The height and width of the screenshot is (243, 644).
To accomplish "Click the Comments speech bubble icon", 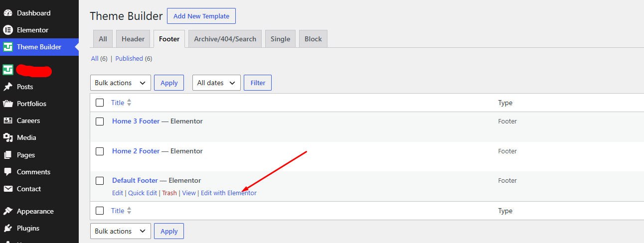I will pos(7,172).
